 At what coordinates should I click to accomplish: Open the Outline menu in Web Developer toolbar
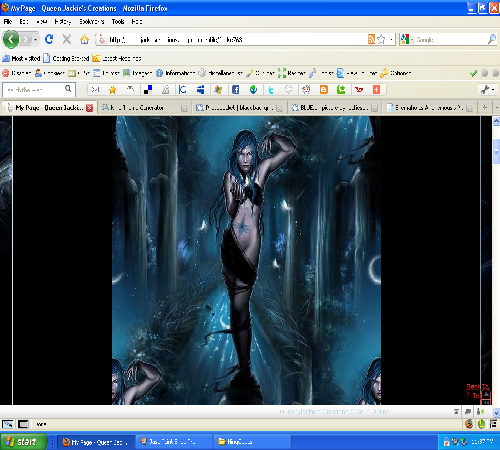(x=260, y=73)
